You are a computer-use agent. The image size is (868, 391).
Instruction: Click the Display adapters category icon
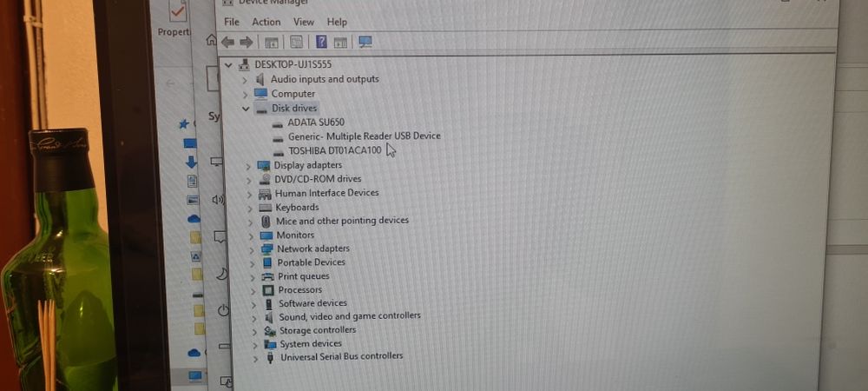coord(264,165)
